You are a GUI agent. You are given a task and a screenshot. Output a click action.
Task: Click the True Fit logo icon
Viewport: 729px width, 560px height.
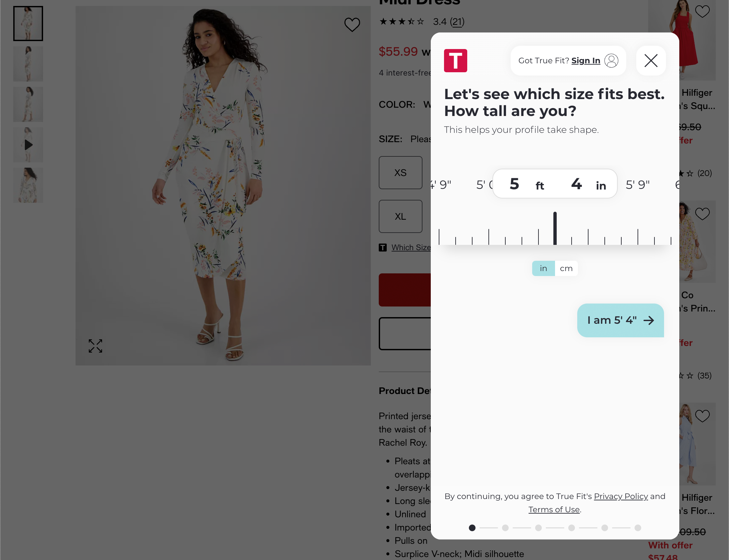pos(456,60)
